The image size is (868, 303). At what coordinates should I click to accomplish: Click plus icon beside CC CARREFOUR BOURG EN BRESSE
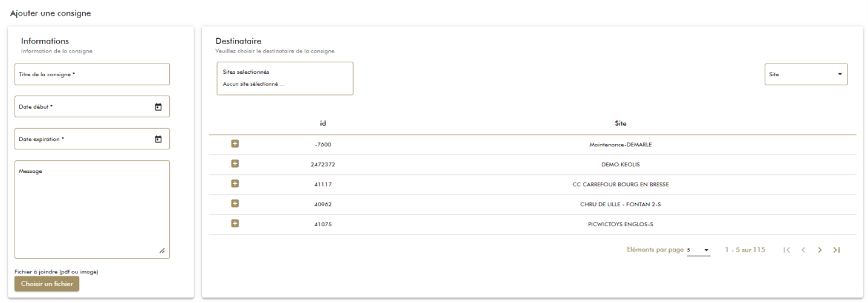click(235, 184)
